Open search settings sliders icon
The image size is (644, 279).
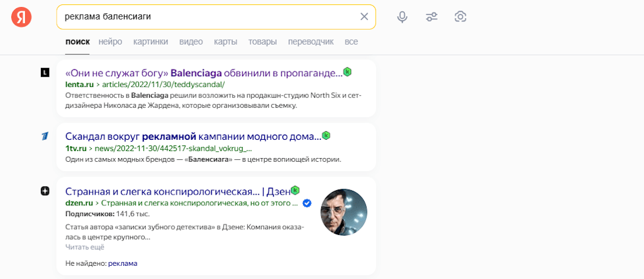tap(431, 17)
